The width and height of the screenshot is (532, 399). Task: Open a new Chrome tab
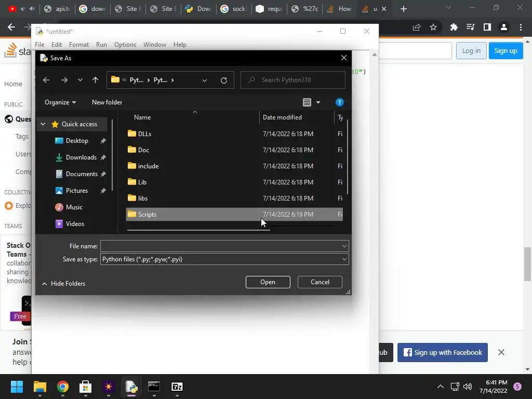point(403,9)
